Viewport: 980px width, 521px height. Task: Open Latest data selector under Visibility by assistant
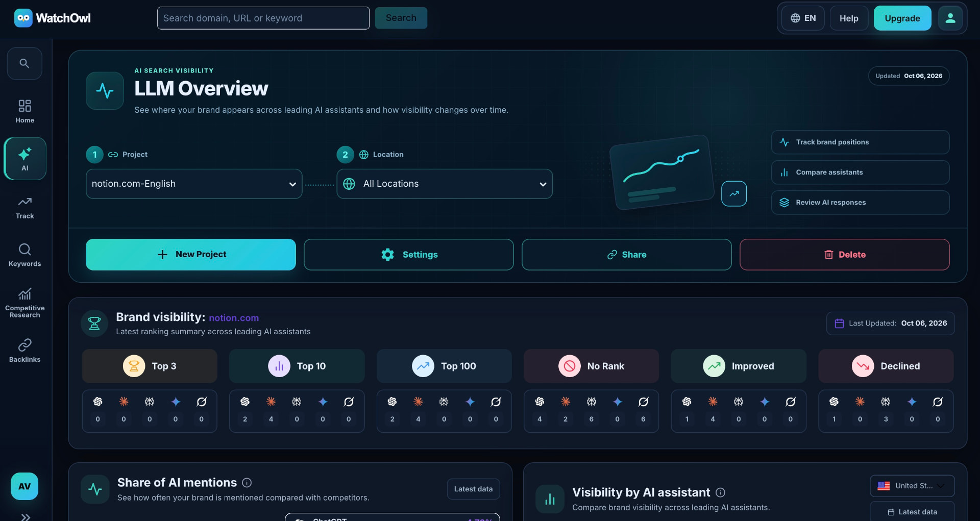click(x=912, y=512)
